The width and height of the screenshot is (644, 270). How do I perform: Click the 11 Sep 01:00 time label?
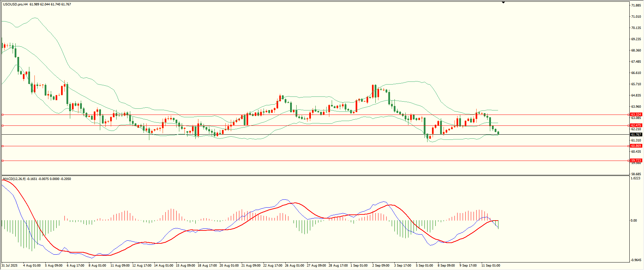coord(491,266)
